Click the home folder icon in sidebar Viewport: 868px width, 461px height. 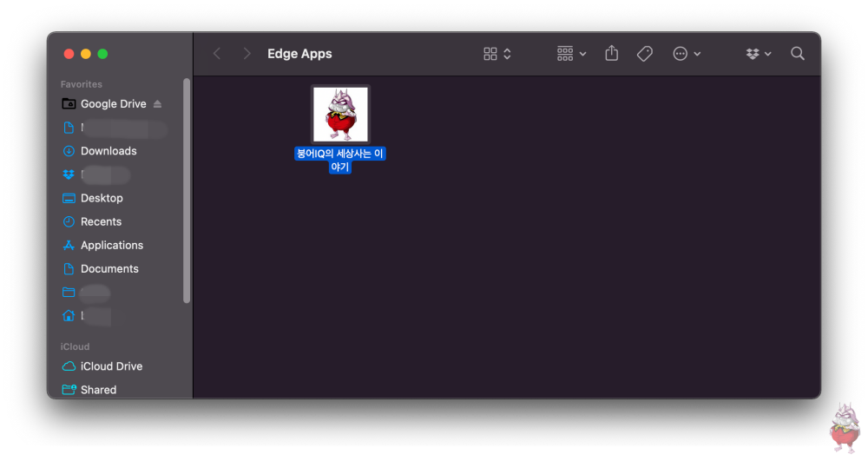click(69, 316)
